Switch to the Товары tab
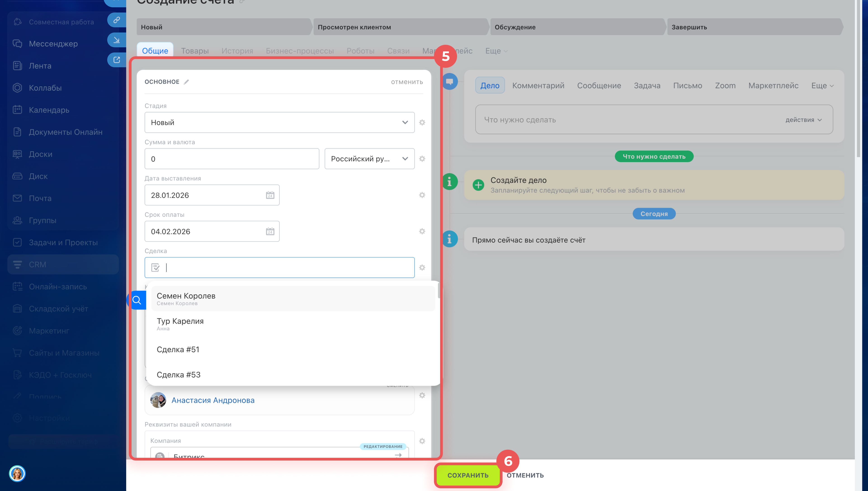The width and height of the screenshot is (868, 491). click(x=194, y=51)
